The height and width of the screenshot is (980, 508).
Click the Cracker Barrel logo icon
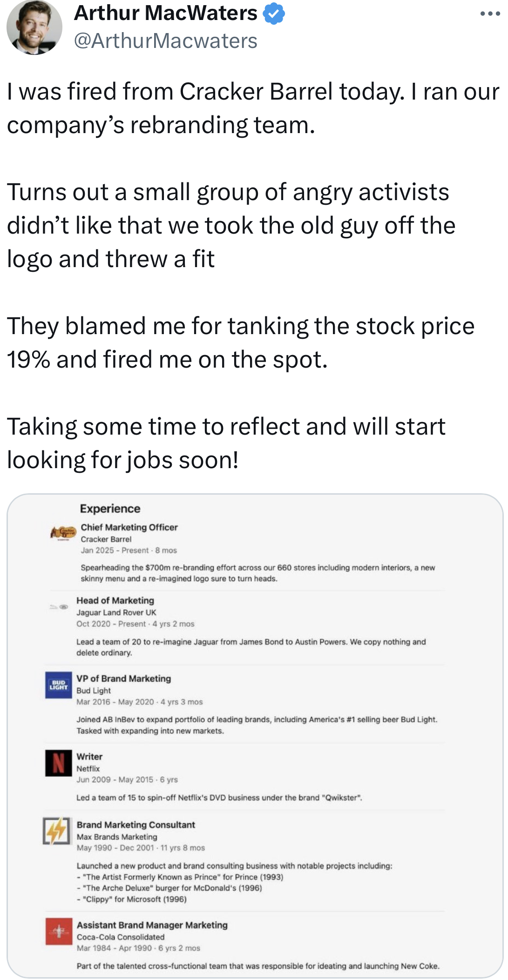(x=63, y=532)
